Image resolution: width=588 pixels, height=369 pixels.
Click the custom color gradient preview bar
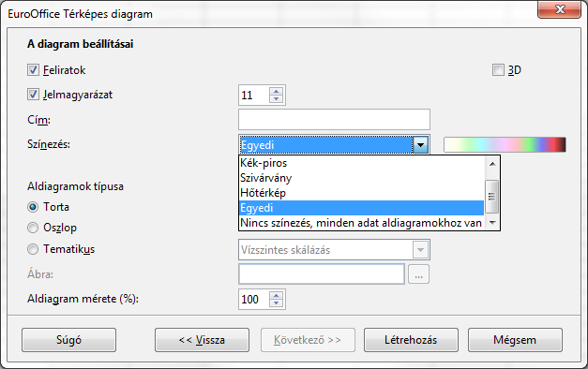505,144
